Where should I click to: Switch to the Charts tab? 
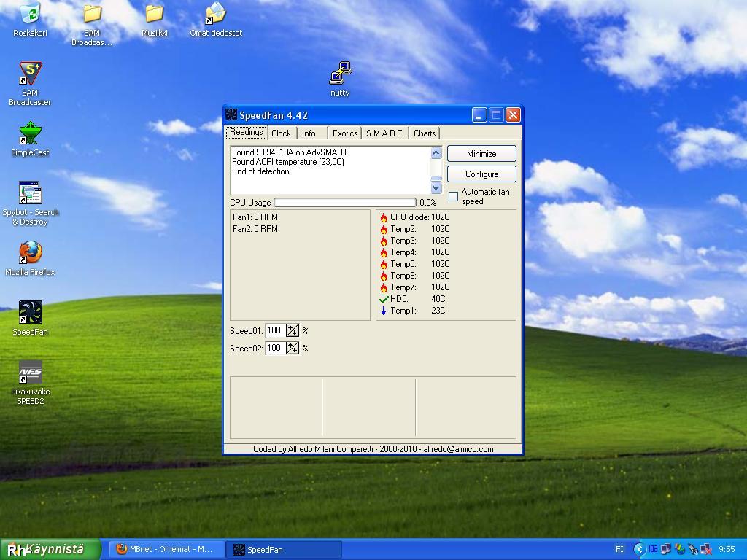click(x=425, y=133)
